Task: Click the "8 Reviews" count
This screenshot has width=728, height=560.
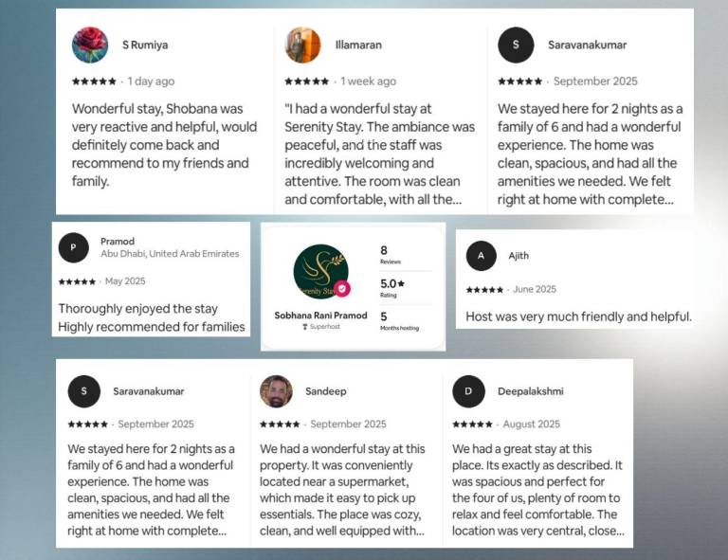Action: pos(391,255)
